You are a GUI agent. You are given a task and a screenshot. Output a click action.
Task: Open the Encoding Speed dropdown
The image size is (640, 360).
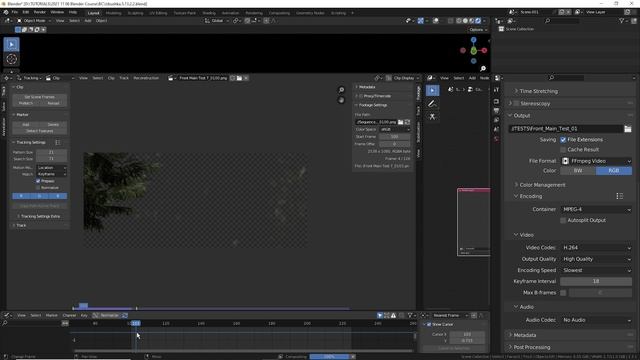(x=596, y=270)
